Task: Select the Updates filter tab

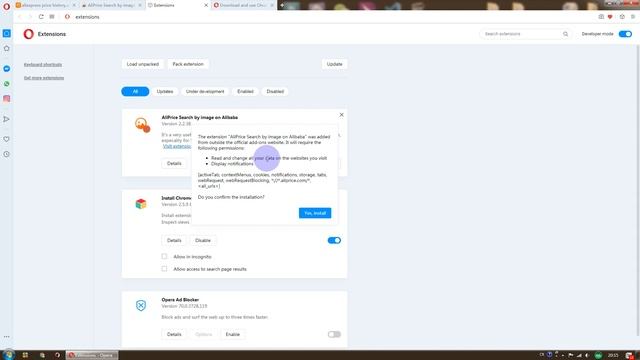Action: click(x=165, y=91)
